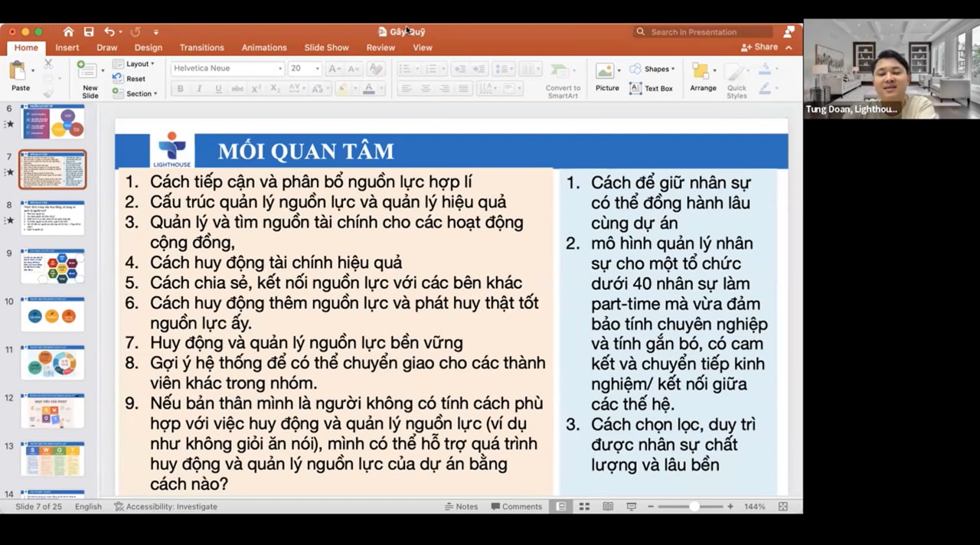Switch to Slide Sorter view
This screenshot has height=545, width=980.
click(x=584, y=507)
